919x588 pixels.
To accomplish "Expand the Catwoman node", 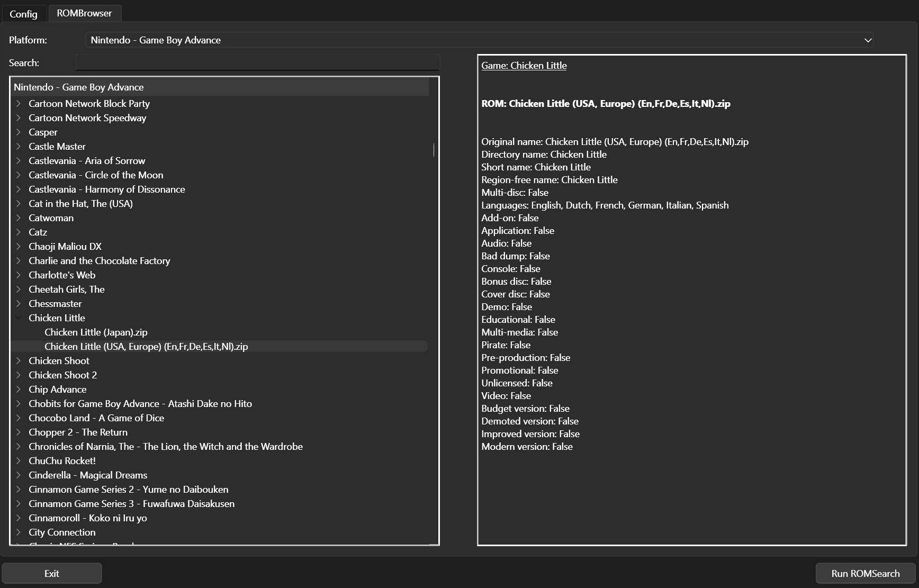I will pos(18,218).
